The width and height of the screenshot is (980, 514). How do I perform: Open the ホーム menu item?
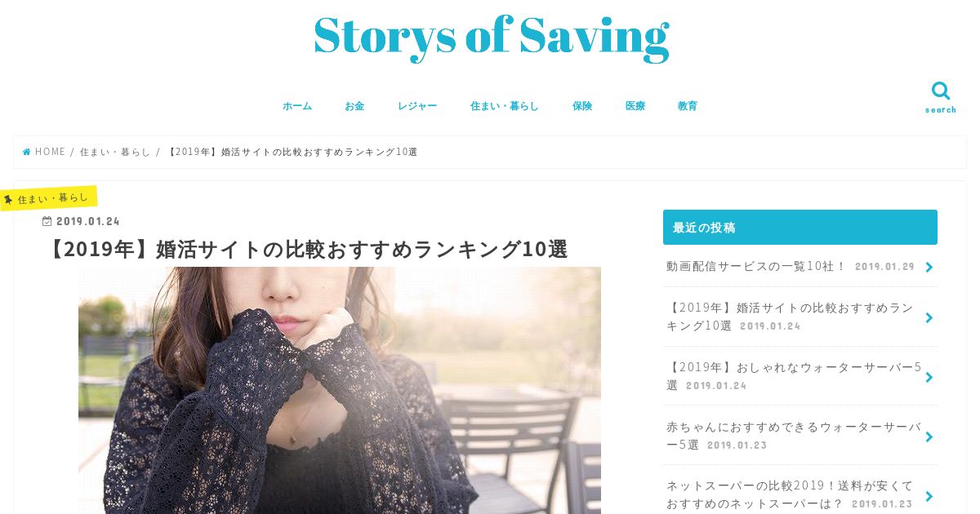point(297,106)
